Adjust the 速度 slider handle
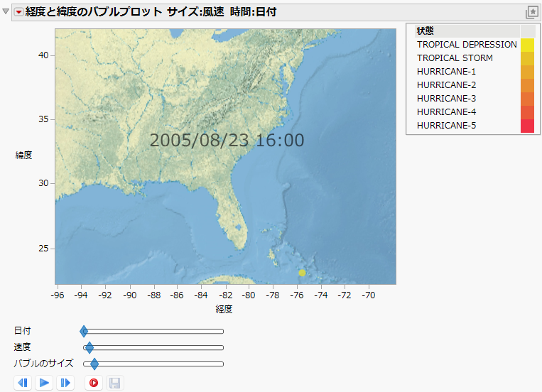 [x=90, y=347]
